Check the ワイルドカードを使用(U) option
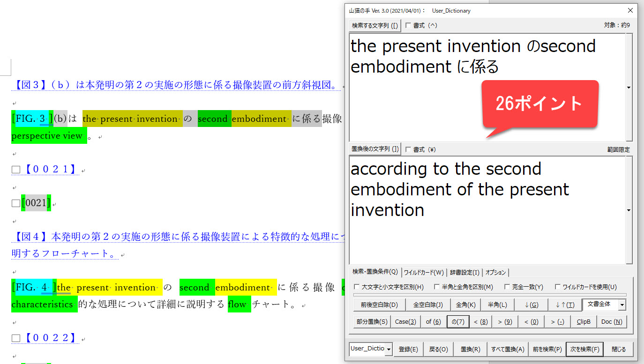The width and height of the screenshot is (644, 364). pyautogui.click(x=558, y=287)
